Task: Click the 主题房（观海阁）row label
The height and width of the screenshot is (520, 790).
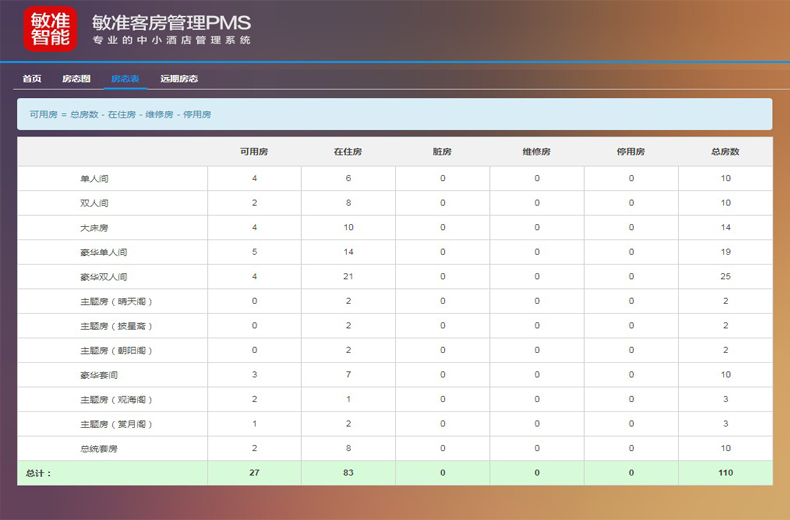Action: click(x=116, y=400)
